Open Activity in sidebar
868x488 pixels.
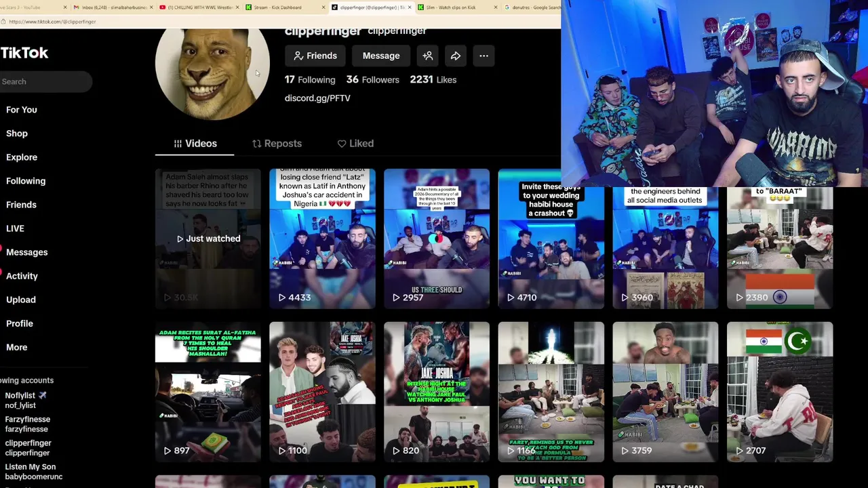click(22, 276)
